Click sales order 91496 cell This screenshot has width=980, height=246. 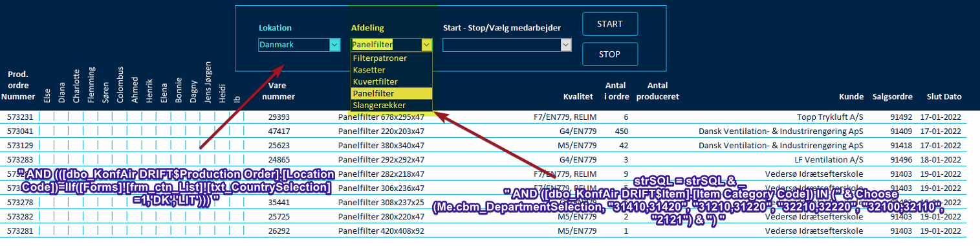coord(901,159)
